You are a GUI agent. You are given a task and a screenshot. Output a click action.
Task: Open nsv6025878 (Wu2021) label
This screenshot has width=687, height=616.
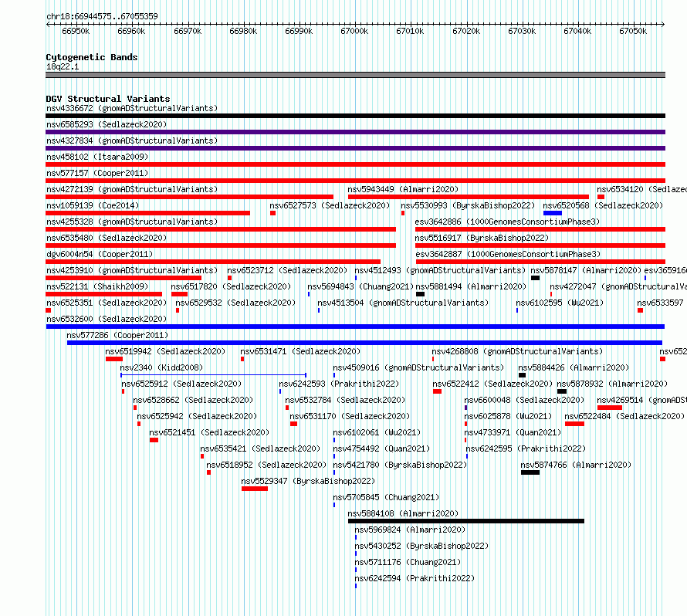click(x=508, y=416)
